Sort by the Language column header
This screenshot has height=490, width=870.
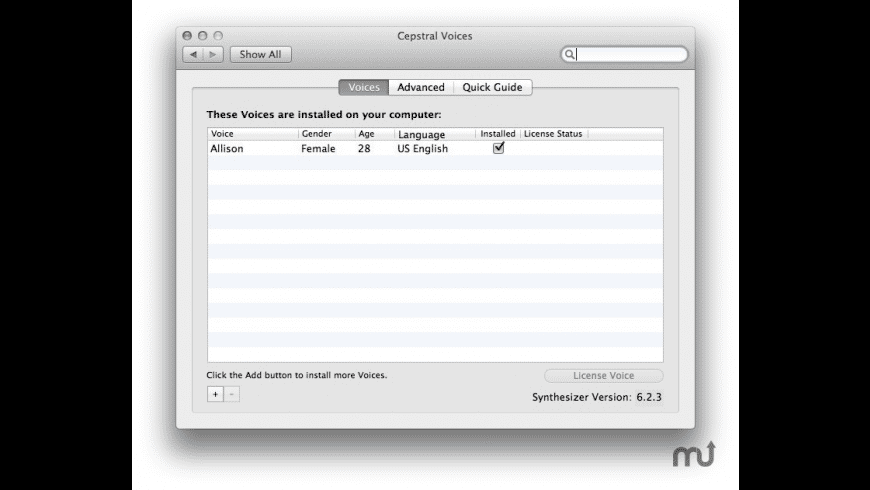[x=436, y=134]
